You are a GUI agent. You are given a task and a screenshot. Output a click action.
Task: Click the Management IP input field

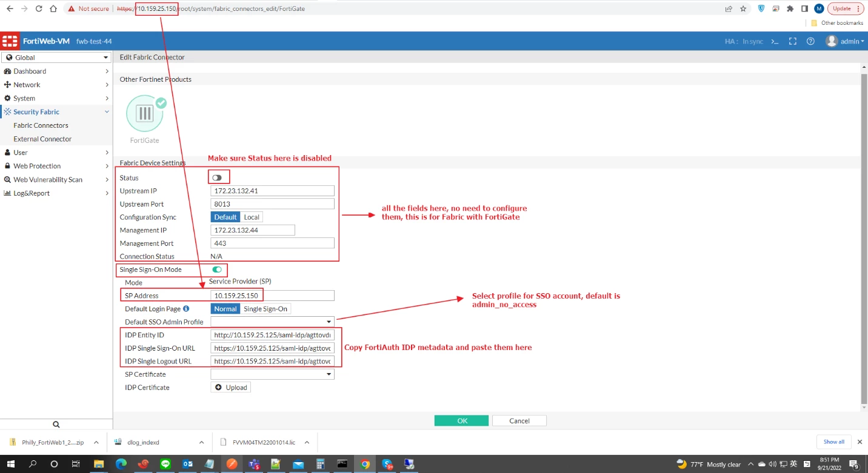point(253,230)
